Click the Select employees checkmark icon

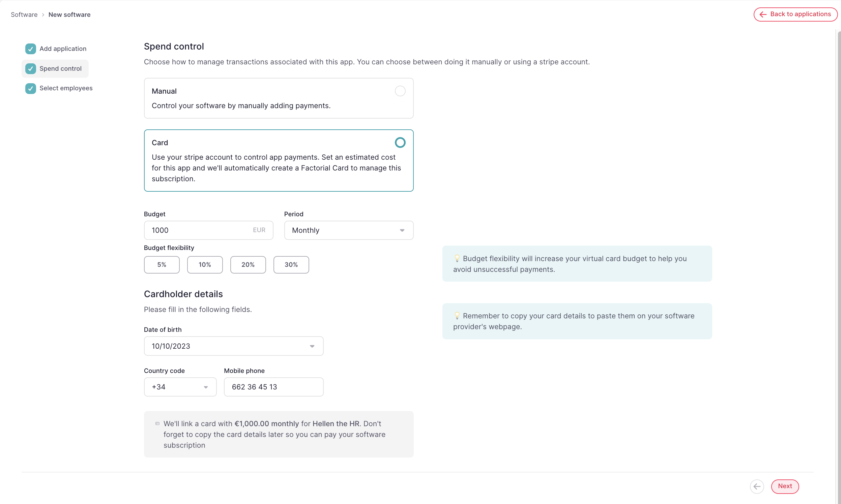click(31, 88)
